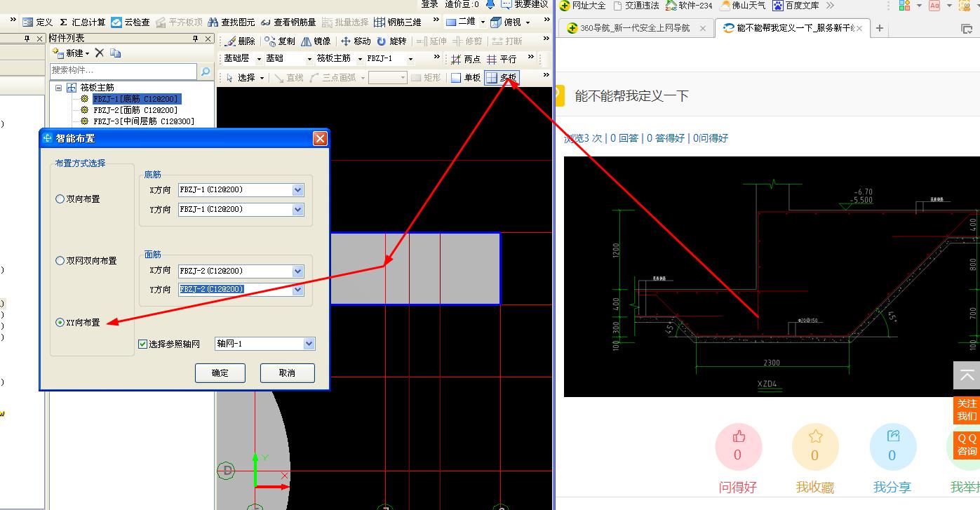Click the XZD4 drawing image on webpage
The height and width of the screenshot is (510, 980).
click(x=772, y=276)
